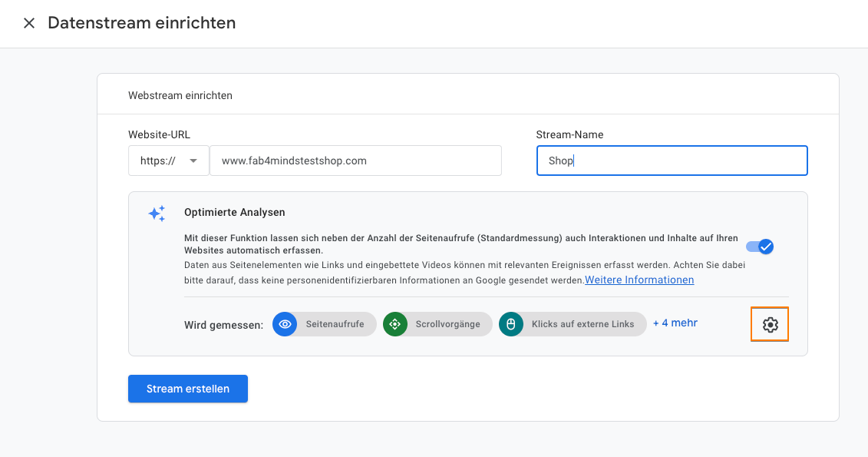Close the Datenstream einrichten dialog
Screen dimensions: 868x457
click(x=29, y=23)
